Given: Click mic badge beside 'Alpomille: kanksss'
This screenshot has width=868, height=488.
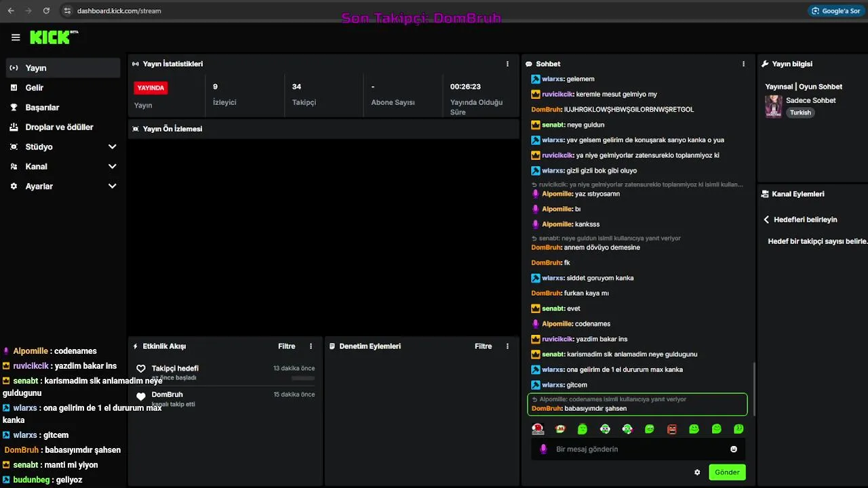Looking at the screenshot, I should tap(535, 224).
